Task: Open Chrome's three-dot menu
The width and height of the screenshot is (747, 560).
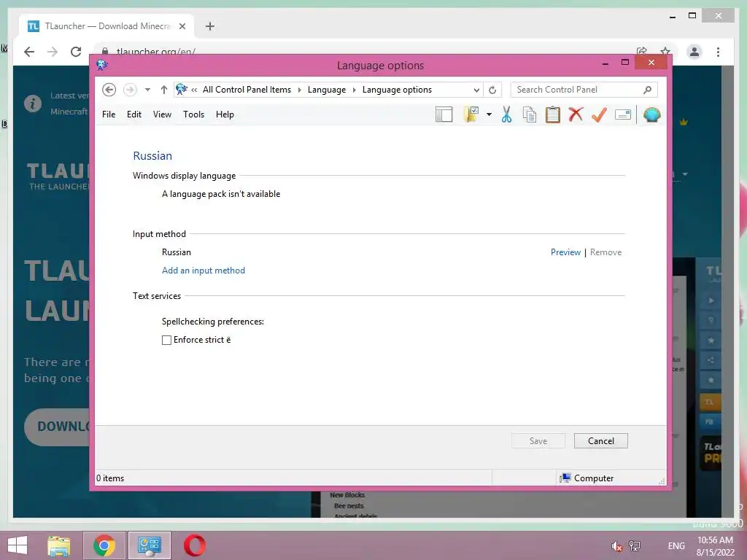Action: 718,52
